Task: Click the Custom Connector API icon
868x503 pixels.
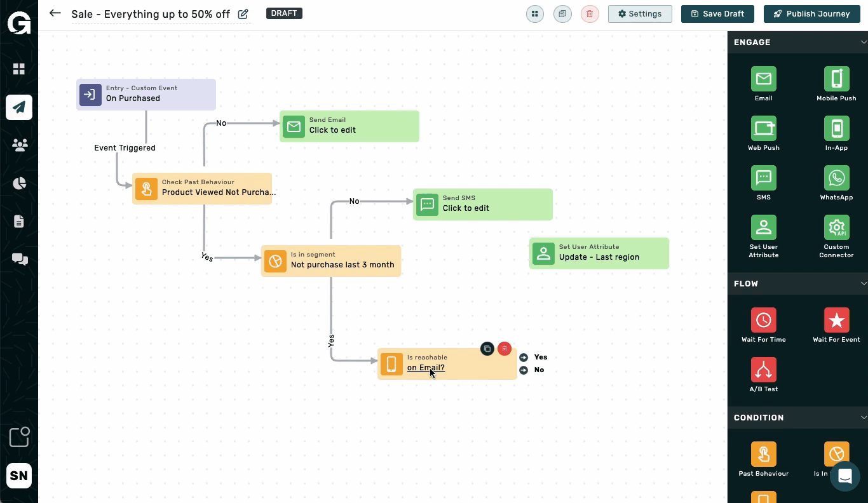Action: 836,228
